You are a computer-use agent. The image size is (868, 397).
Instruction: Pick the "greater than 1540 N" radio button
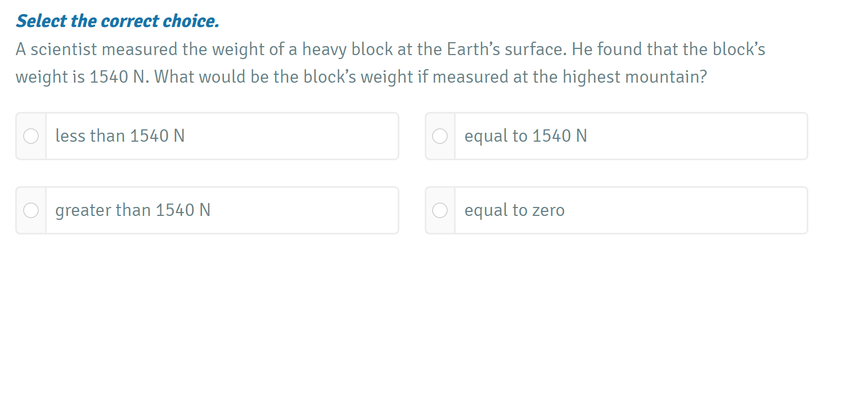point(31,210)
